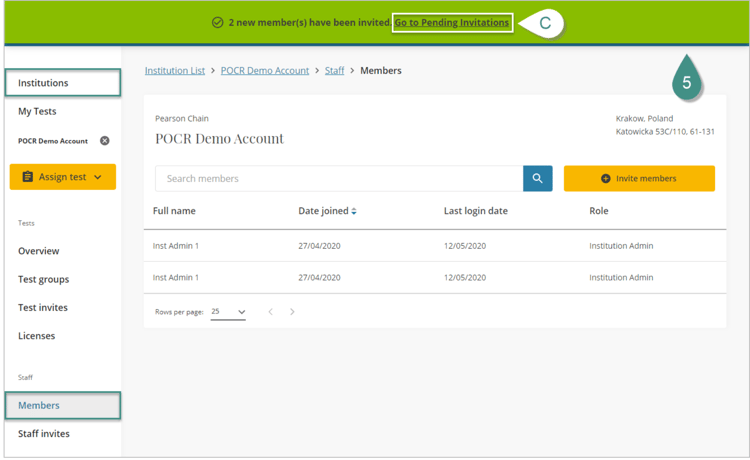The width and height of the screenshot is (750, 460).
Task: Focus the Search members field
Action: point(339,178)
